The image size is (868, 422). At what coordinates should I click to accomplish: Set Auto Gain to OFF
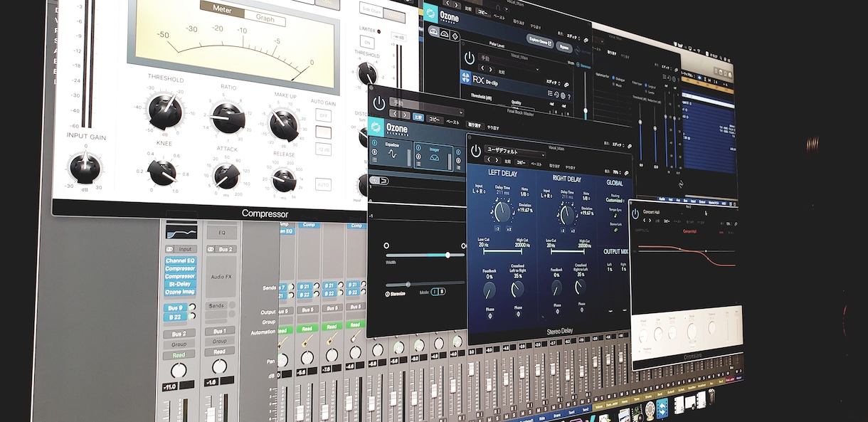(x=324, y=115)
